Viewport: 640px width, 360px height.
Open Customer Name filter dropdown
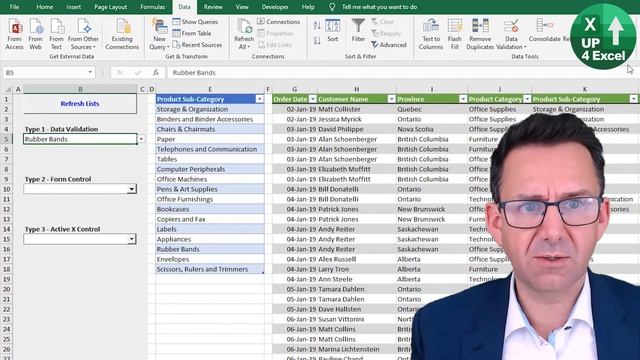[x=391, y=99]
